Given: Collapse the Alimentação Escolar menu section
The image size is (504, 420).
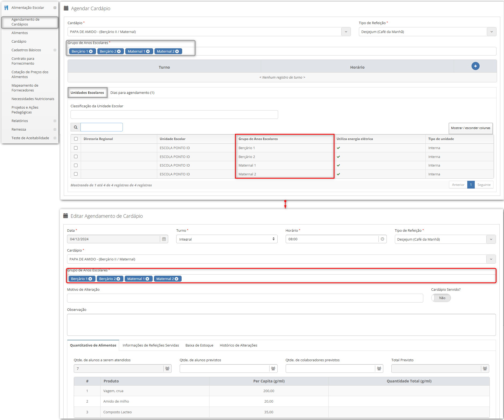Looking at the screenshot, I should 55,8.
